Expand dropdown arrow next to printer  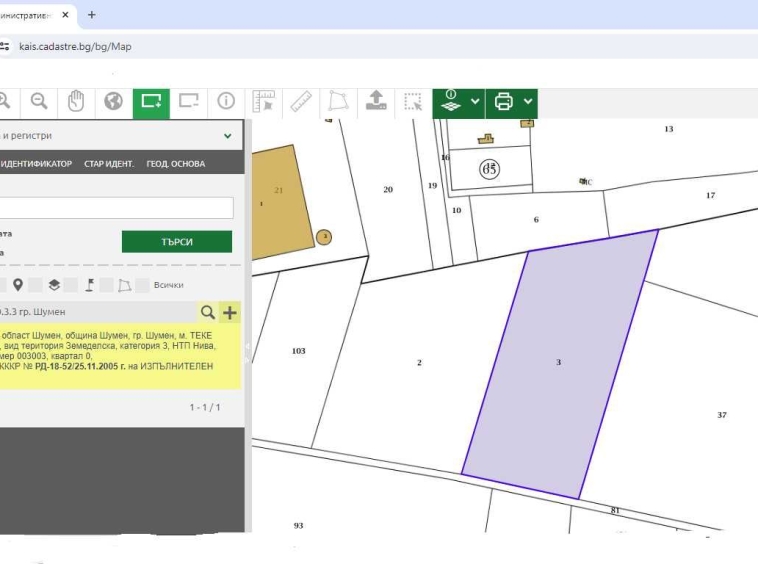click(x=528, y=101)
